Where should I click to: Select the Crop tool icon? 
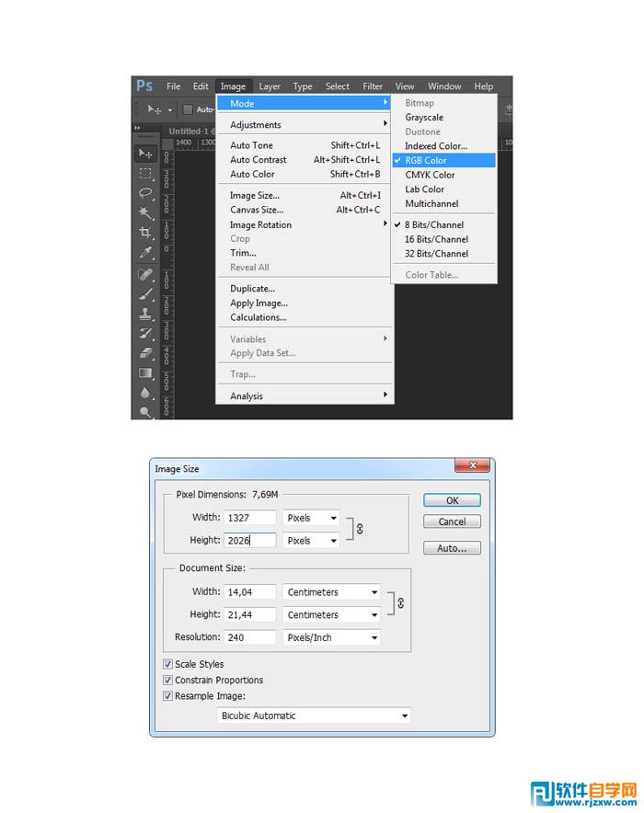[x=145, y=233]
